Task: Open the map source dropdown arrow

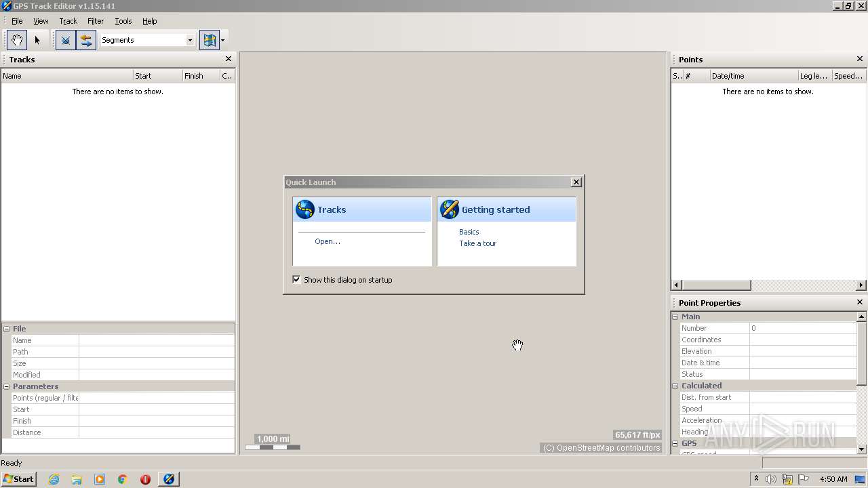Action: click(x=222, y=40)
